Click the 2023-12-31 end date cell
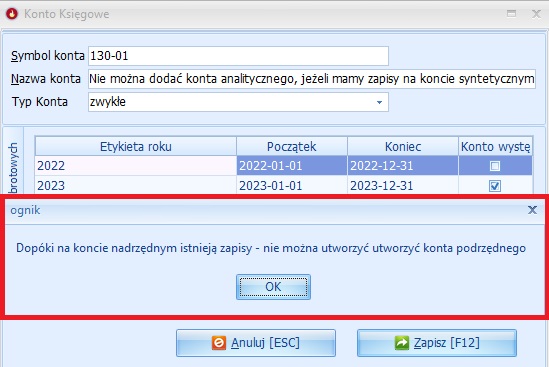The height and width of the screenshot is (367, 549). [x=403, y=185]
